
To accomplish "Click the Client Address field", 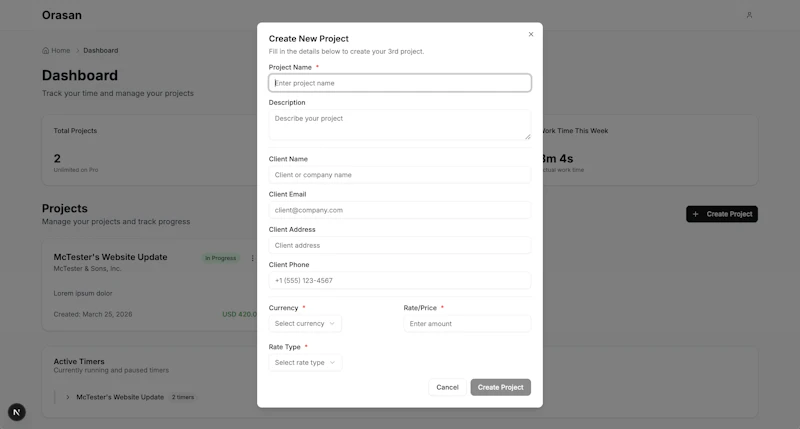I will 399,245.
